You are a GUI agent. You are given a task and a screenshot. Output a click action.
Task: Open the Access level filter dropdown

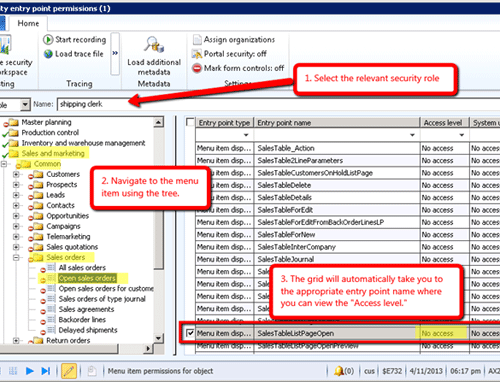click(x=462, y=135)
